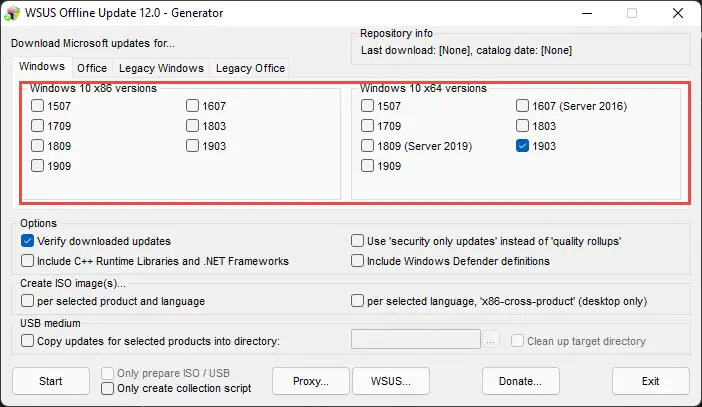The width and height of the screenshot is (702, 407).
Task: Check the x86 1909 version box
Action: [38, 166]
